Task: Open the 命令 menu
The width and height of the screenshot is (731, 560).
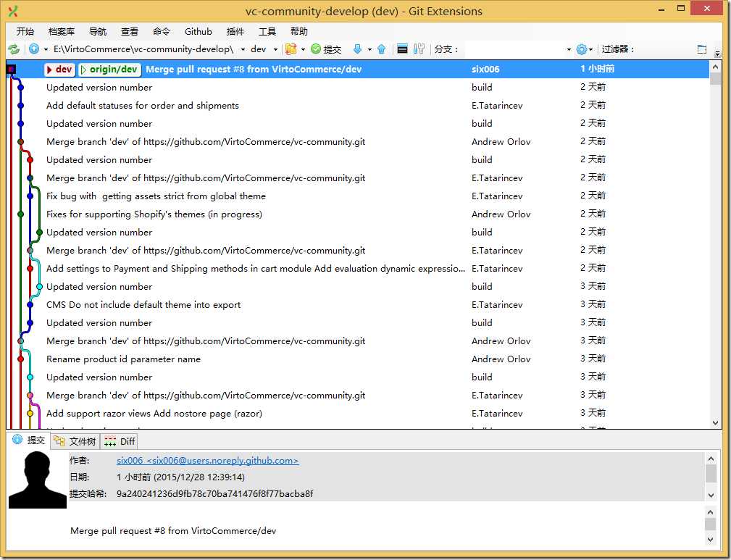Action: pyautogui.click(x=162, y=31)
